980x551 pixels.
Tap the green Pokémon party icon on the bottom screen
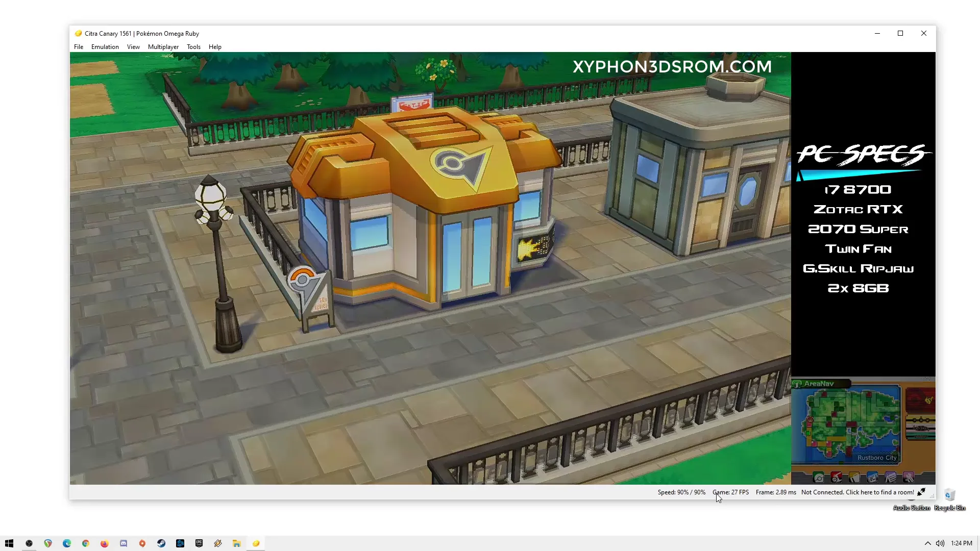pyautogui.click(x=819, y=478)
